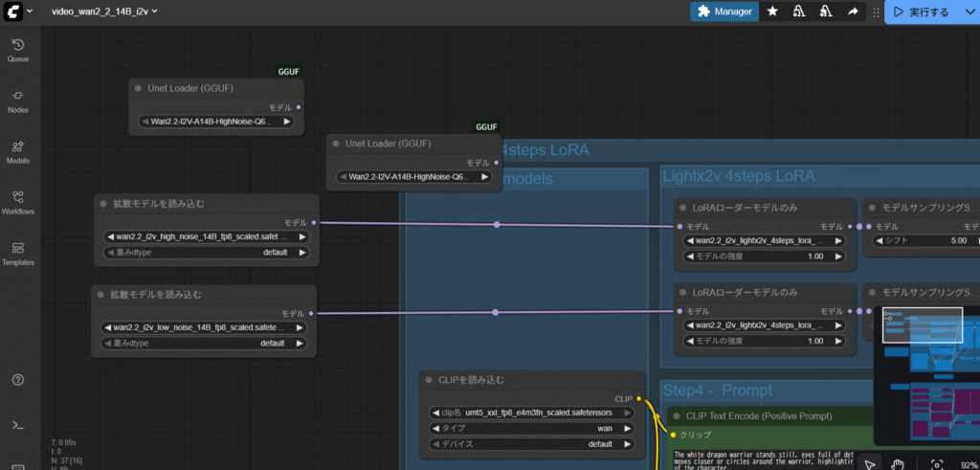Viewport: 980px width, 470px height.
Task: Click the vacuum icon beside the share arrow
Action: click(x=826, y=11)
